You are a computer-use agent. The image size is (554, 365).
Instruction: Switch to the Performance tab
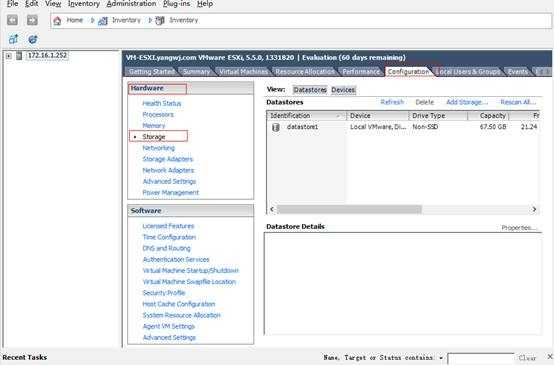pos(361,72)
